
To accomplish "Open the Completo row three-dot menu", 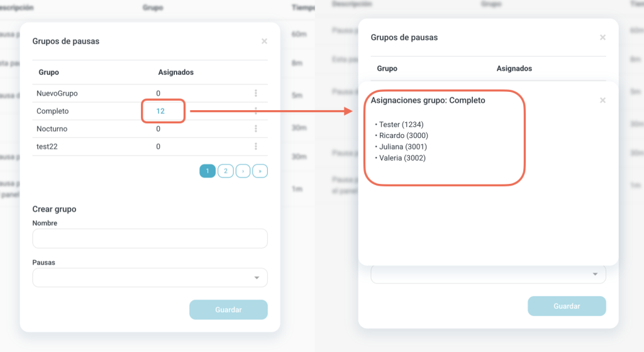I will pos(256,111).
